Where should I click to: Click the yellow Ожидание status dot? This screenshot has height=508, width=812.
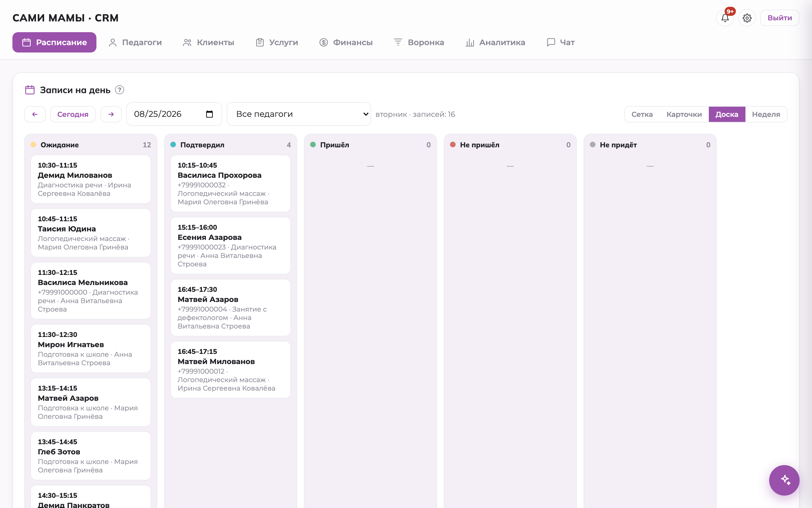[x=33, y=145]
